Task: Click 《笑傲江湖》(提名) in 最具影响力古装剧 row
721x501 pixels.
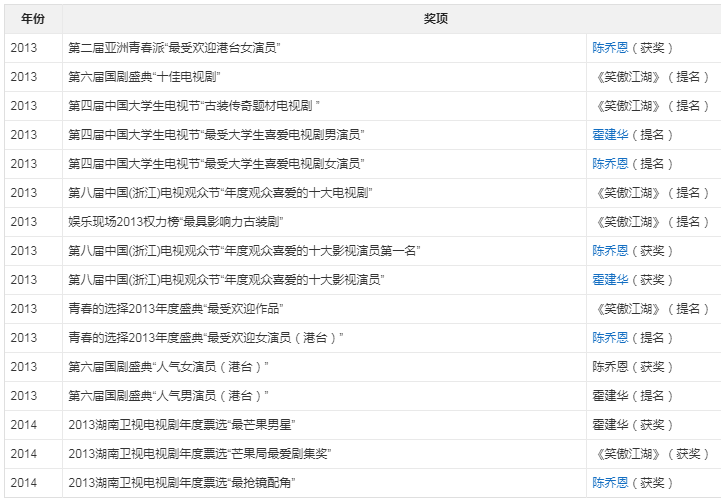Action: click(652, 222)
